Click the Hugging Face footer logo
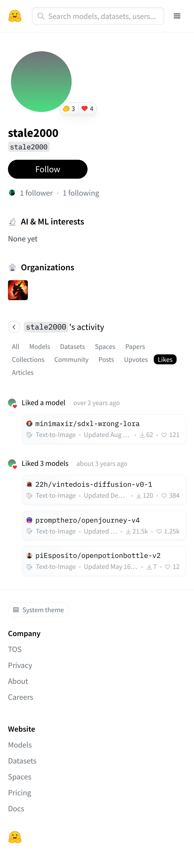194x868 pixels. pos(15,837)
